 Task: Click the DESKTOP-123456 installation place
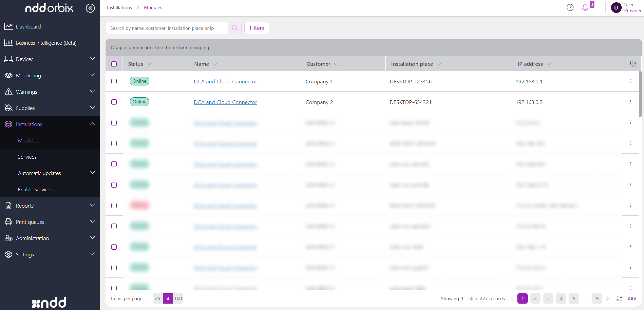[411, 82]
